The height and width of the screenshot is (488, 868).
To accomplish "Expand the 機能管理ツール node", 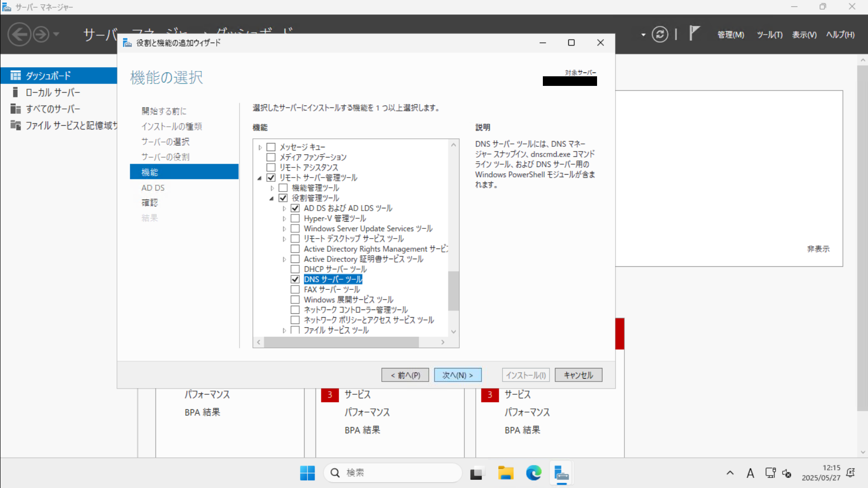I will click(x=272, y=188).
